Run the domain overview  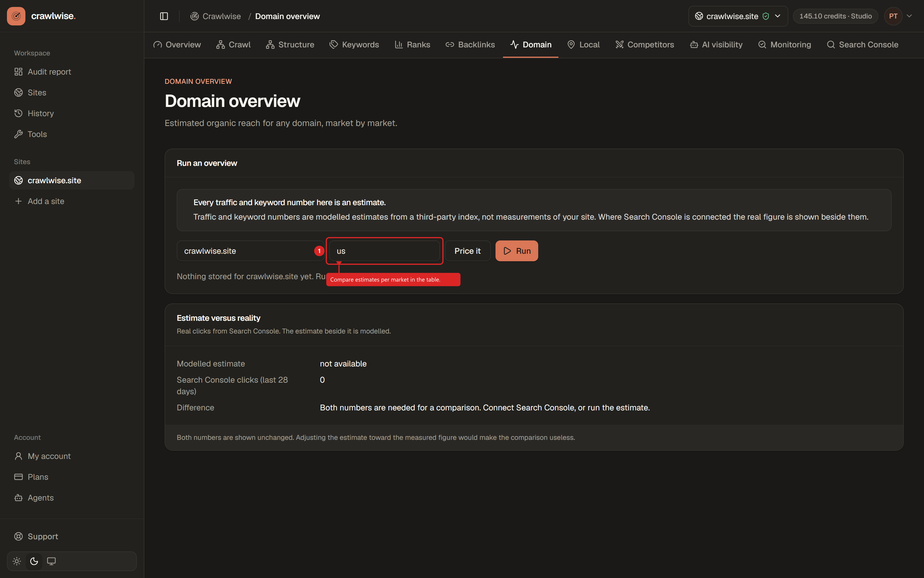[x=517, y=251]
